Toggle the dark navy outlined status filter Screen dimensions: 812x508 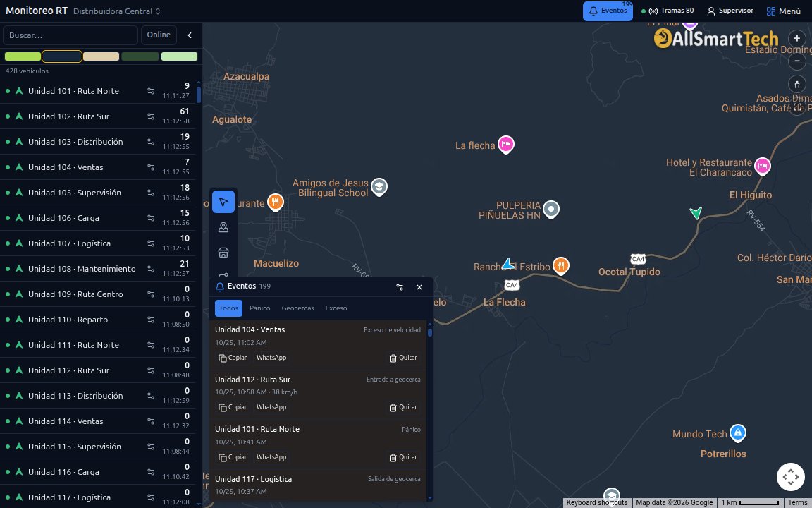click(x=61, y=56)
